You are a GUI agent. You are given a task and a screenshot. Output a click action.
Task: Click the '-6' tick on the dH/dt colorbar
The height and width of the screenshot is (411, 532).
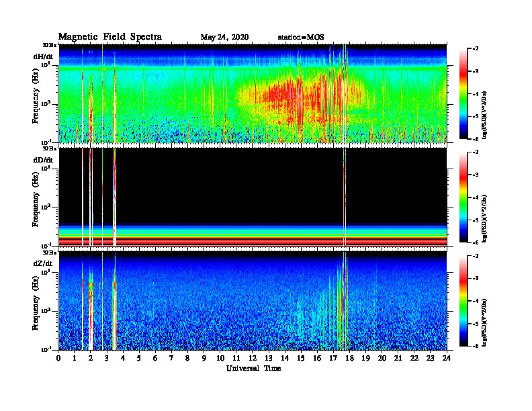[475, 139]
